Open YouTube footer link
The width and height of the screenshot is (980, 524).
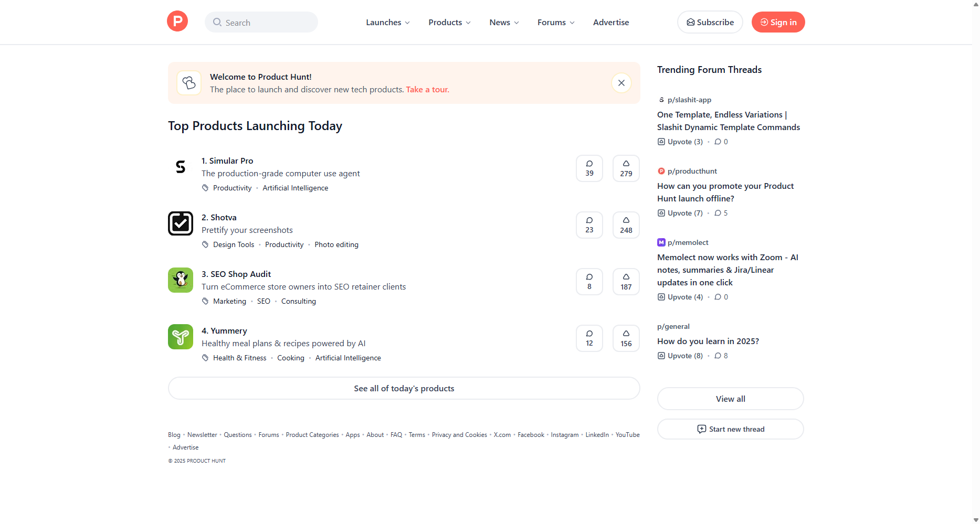627,435
